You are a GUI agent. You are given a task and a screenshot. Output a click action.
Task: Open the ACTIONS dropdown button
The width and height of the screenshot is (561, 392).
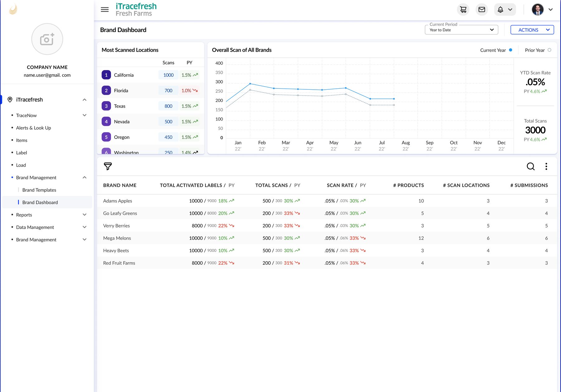pyautogui.click(x=532, y=30)
